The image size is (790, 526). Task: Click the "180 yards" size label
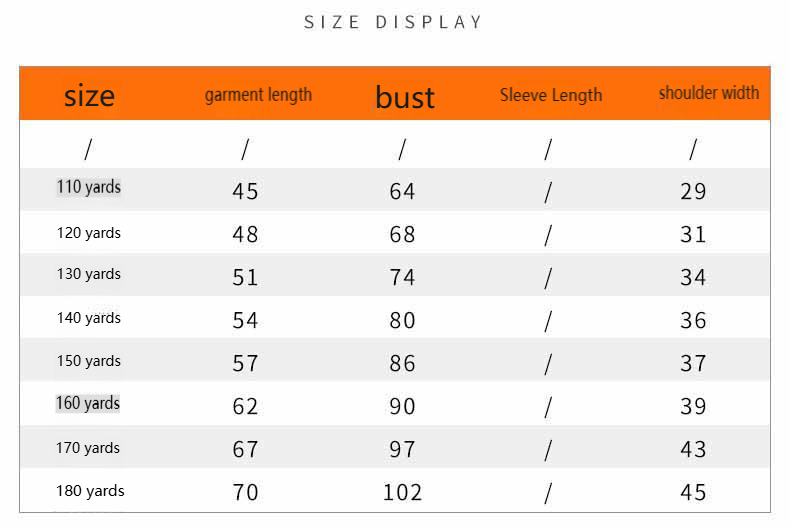click(x=90, y=490)
